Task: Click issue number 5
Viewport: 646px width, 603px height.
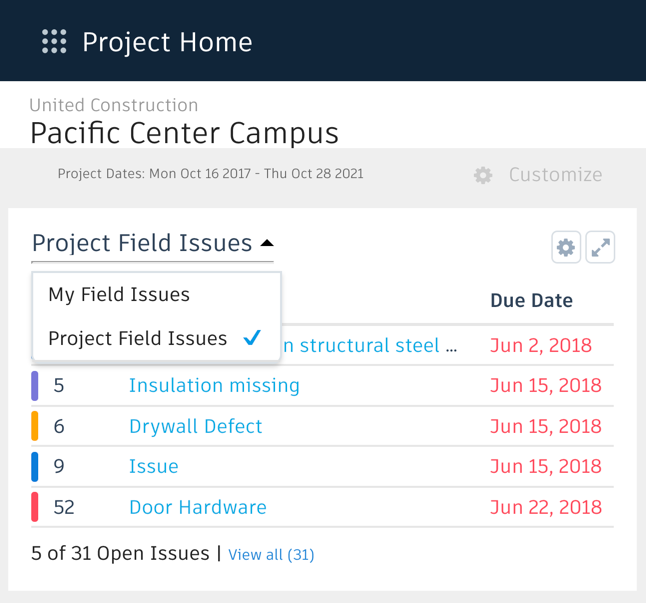Action: click(x=59, y=386)
